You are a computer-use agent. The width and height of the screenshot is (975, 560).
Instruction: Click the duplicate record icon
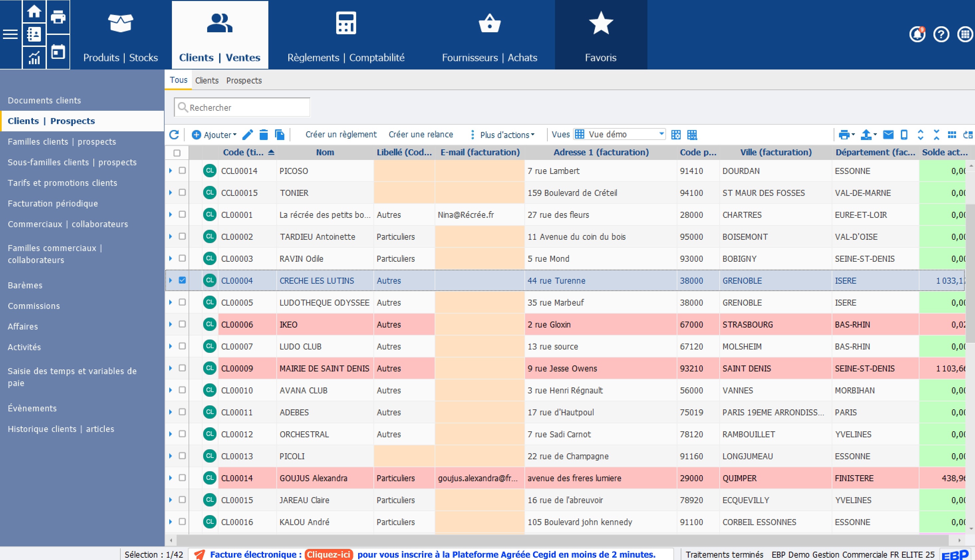(x=280, y=135)
